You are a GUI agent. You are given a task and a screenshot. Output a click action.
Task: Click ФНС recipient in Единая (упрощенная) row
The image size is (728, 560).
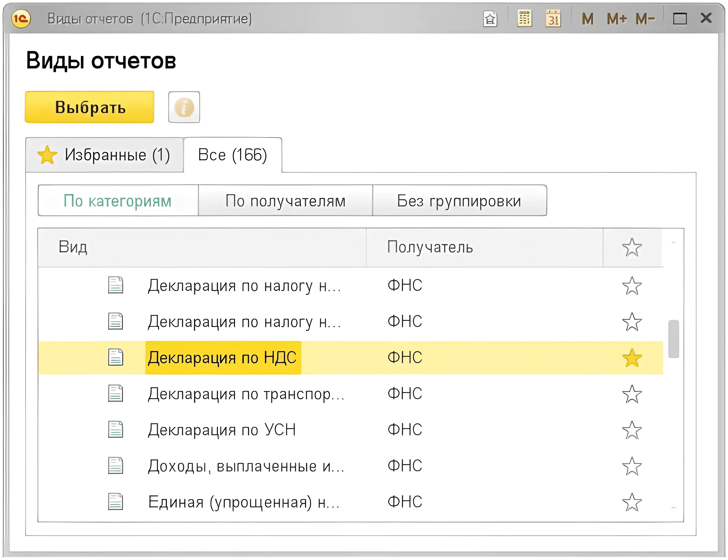coord(405,502)
